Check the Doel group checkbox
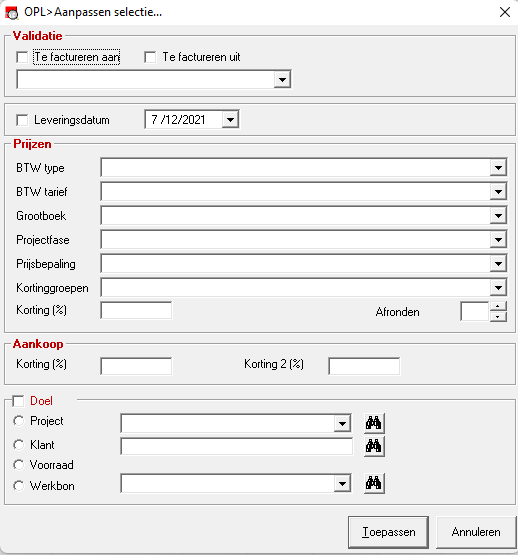This screenshot has width=518, height=555. pyautogui.click(x=18, y=401)
